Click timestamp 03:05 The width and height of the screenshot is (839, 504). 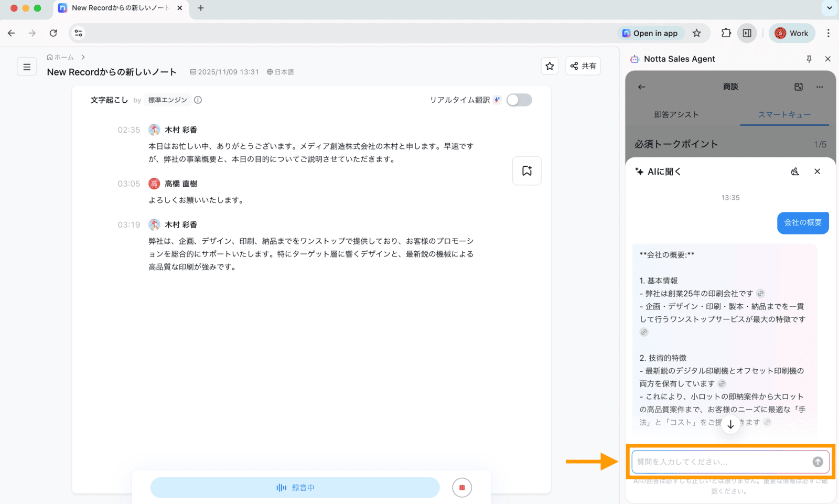(129, 184)
